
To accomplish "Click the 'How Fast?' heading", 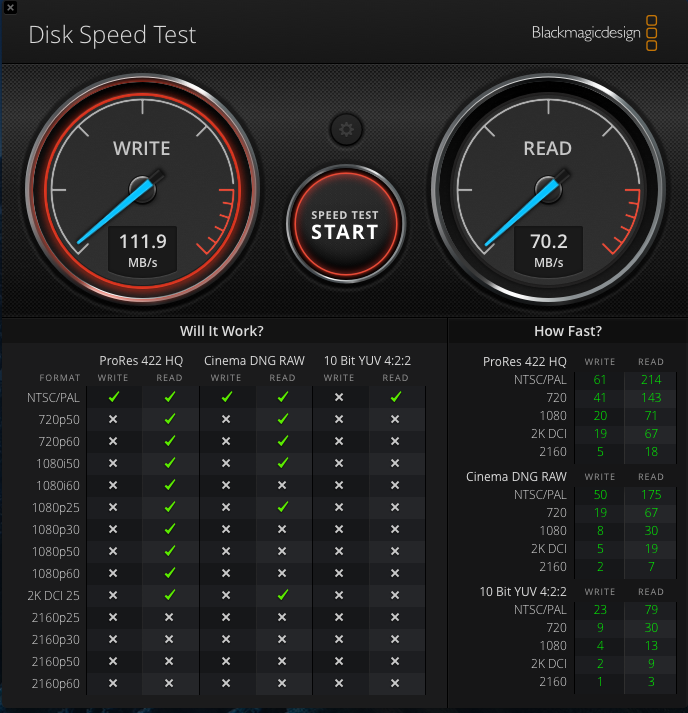I will (x=568, y=331).
